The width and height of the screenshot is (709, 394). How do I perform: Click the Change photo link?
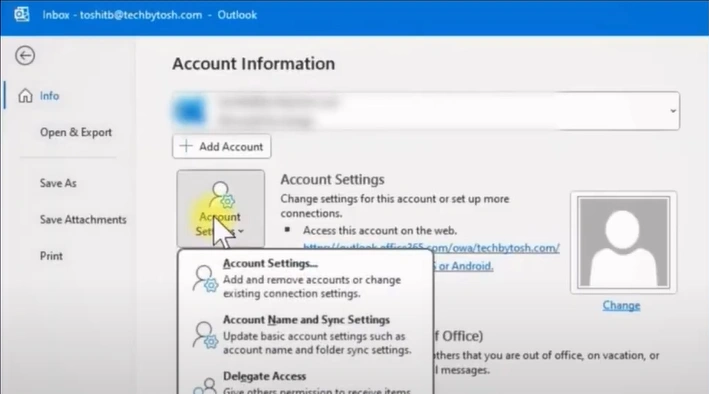[621, 306]
